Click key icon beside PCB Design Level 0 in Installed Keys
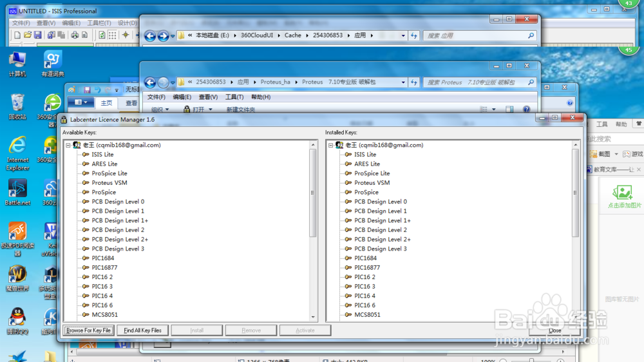This screenshot has width=644, height=362. click(x=348, y=202)
